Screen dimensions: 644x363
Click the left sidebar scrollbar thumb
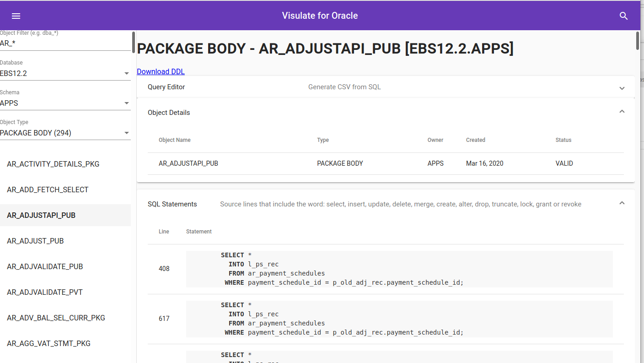(133, 42)
